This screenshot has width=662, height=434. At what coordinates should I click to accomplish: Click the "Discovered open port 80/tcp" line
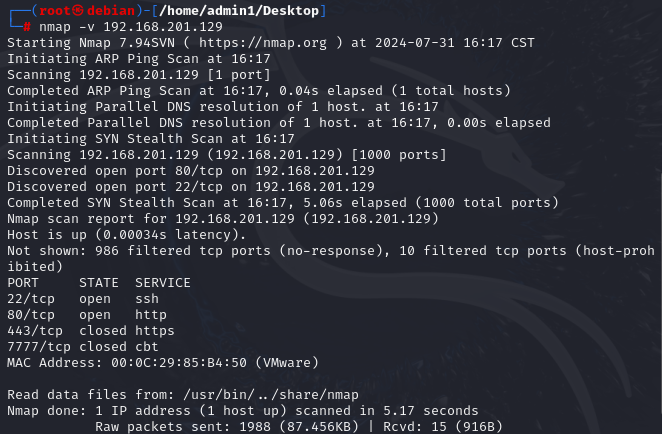click(190, 170)
